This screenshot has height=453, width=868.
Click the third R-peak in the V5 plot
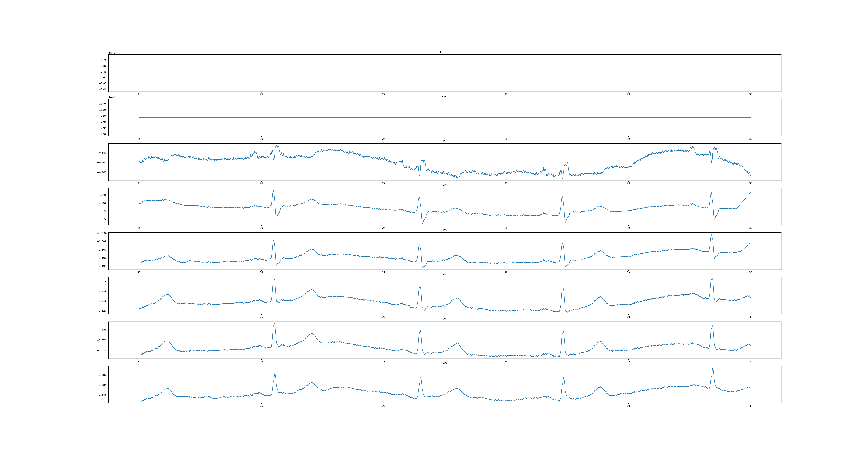pyautogui.click(x=563, y=332)
